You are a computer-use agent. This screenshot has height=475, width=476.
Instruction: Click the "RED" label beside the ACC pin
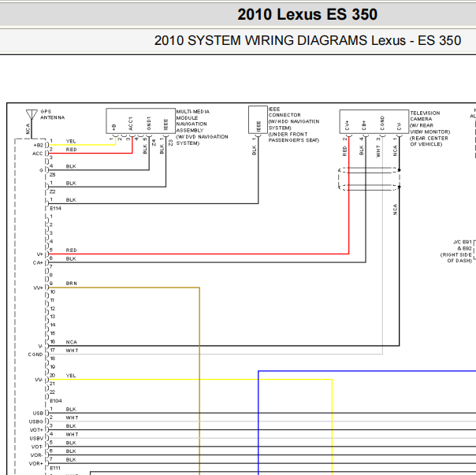point(72,150)
